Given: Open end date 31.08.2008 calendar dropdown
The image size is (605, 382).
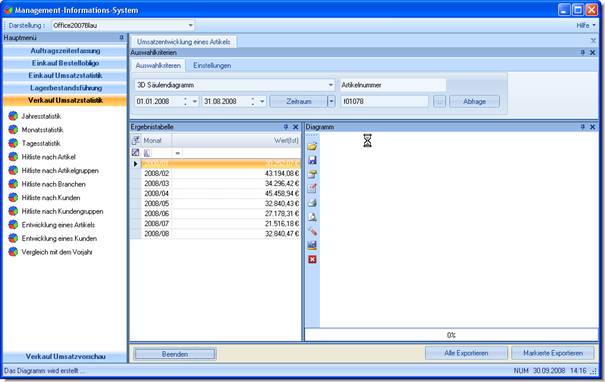Looking at the screenshot, I should point(262,101).
